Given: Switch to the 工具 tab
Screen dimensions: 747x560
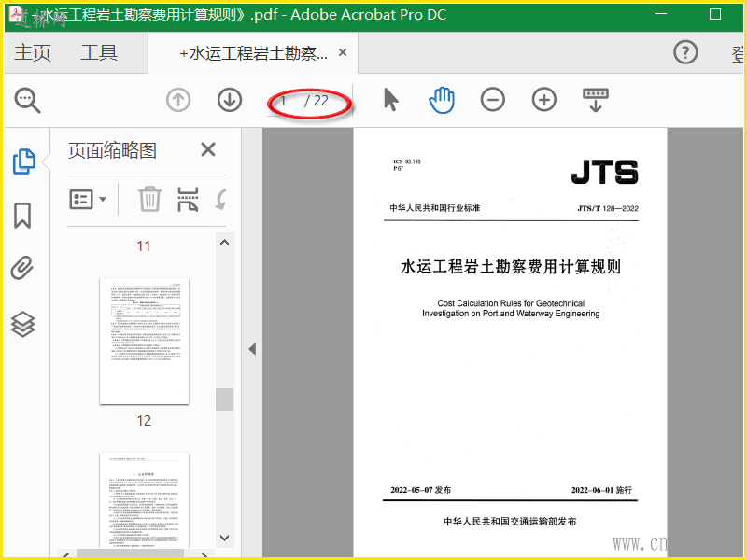Looking at the screenshot, I should [99, 52].
